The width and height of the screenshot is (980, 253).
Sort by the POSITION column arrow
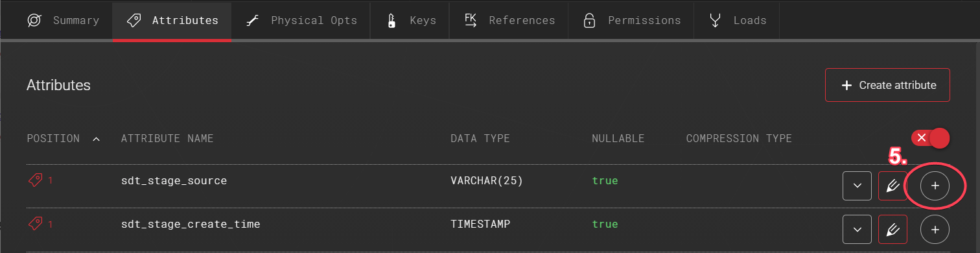(x=97, y=139)
